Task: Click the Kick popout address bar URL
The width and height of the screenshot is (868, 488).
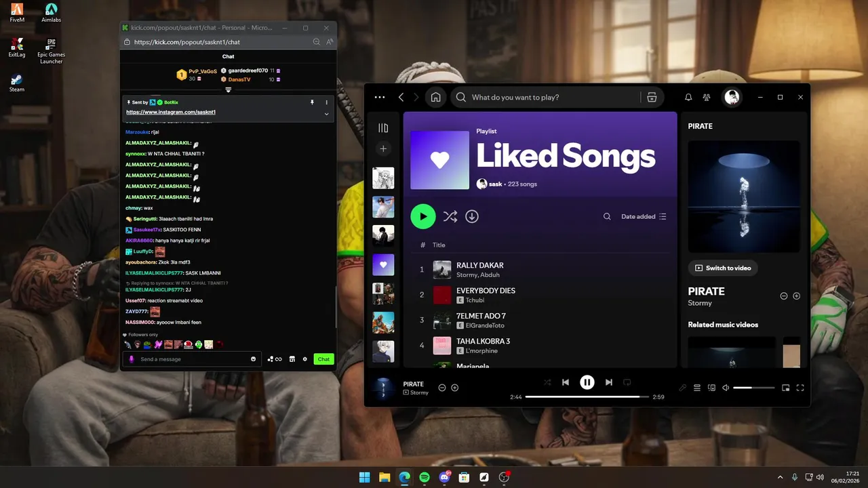Action: [x=187, y=42]
